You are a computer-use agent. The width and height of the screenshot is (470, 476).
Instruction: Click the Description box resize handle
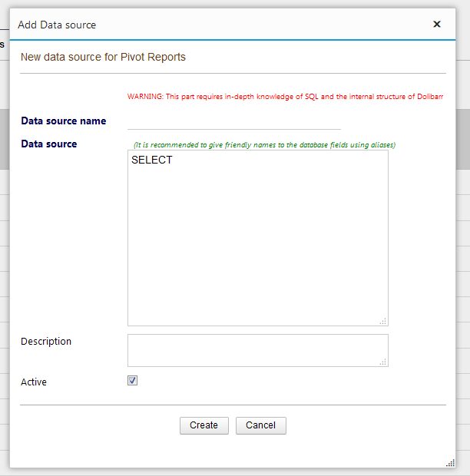point(383,362)
